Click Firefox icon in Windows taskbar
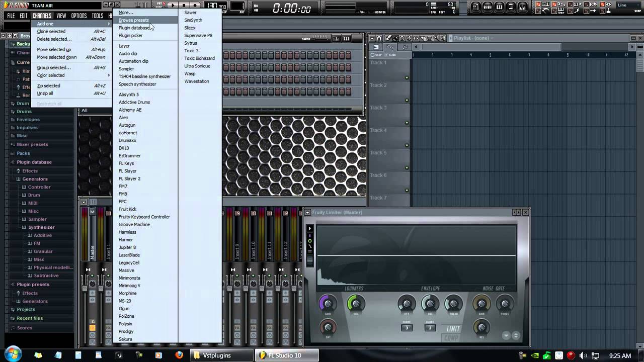 179,355
